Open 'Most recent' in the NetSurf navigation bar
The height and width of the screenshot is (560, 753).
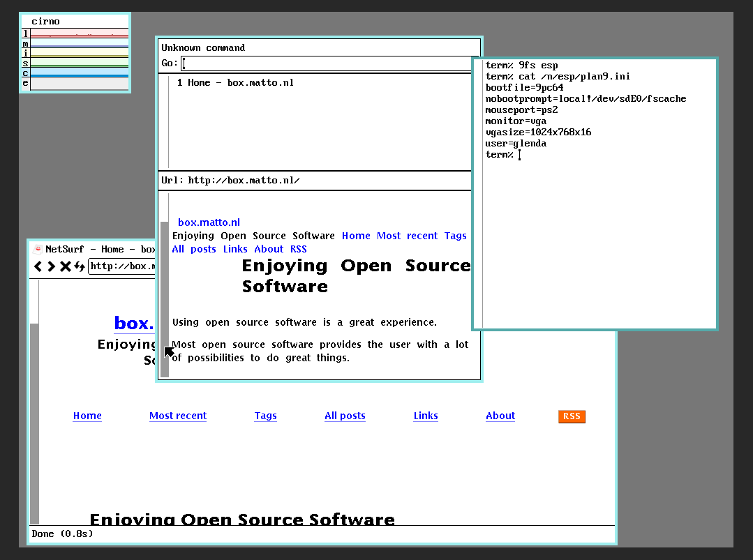pyautogui.click(x=178, y=416)
